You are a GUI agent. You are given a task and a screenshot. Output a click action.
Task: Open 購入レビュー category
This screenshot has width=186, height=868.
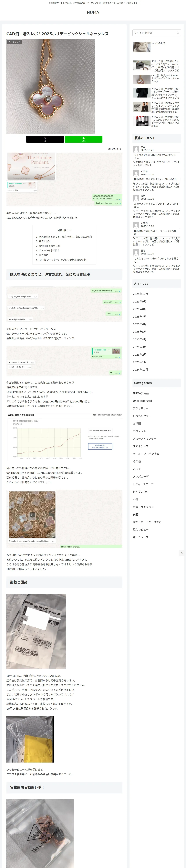click(141, 530)
